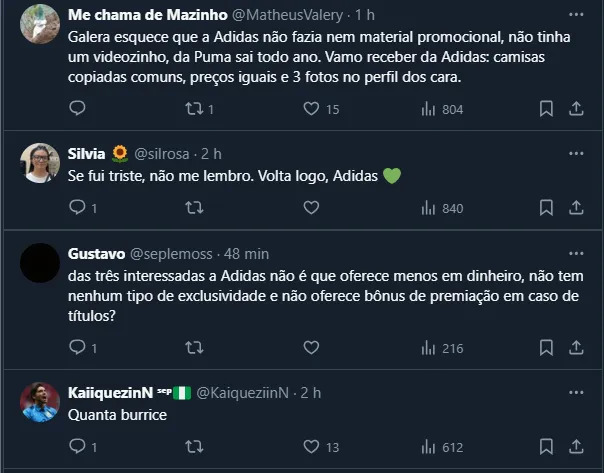Viewport: 604px width, 473px height.
Task: Open more options on Mazinho's tweet
Action: (576, 15)
